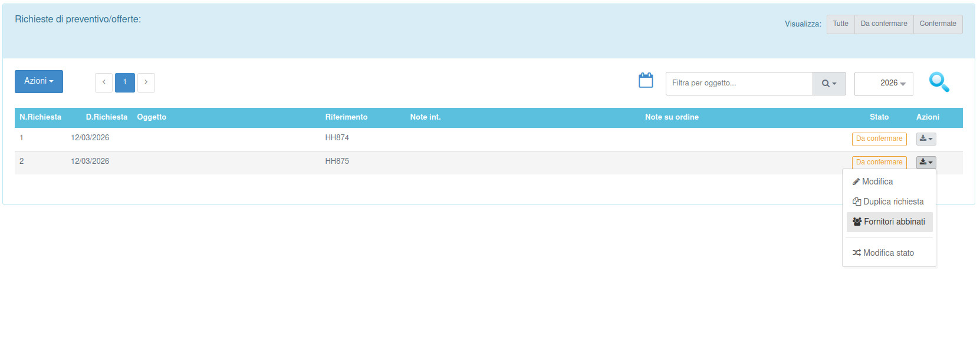Image resolution: width=980 pixels, height=353 pixels.
Task: Select Modifica from the row menu
Action: coord(877,182)
